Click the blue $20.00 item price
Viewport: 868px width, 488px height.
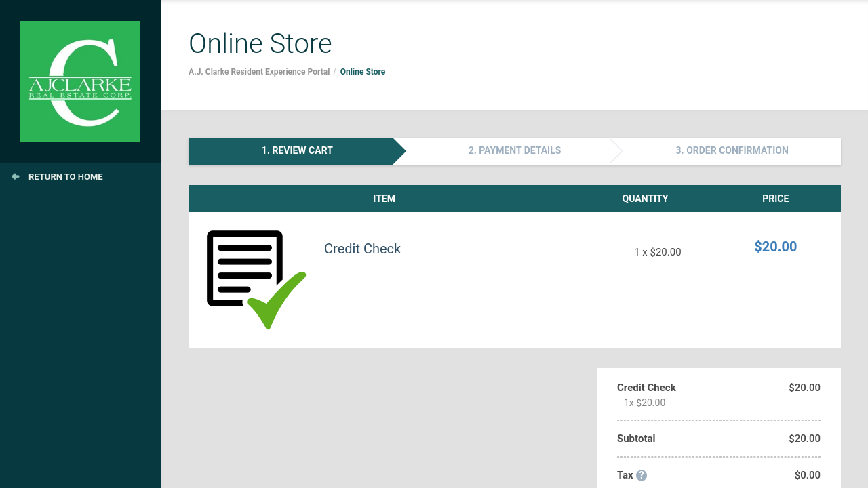click(775, 247)
